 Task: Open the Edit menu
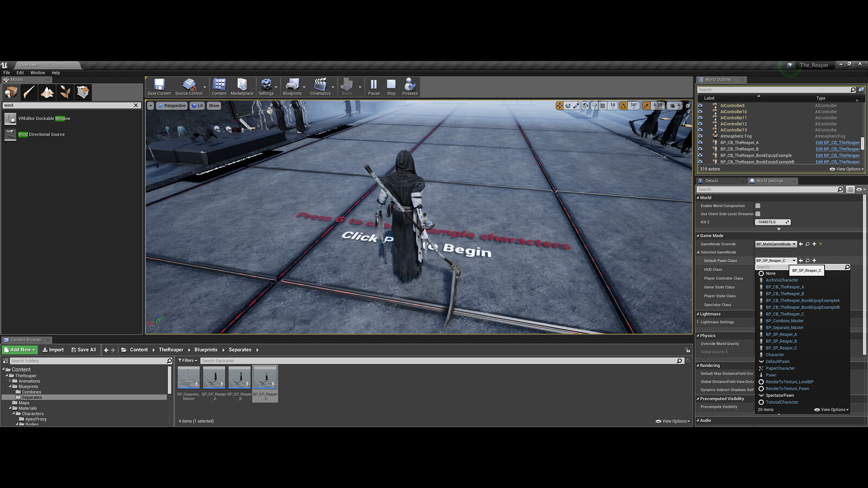pos(20,73)
